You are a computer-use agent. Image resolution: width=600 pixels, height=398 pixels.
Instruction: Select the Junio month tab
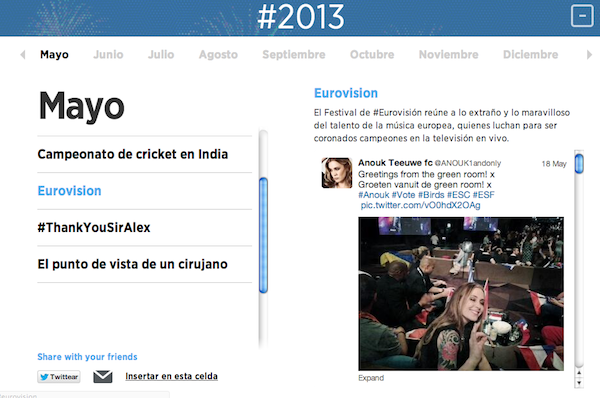[x=108, y=55]
